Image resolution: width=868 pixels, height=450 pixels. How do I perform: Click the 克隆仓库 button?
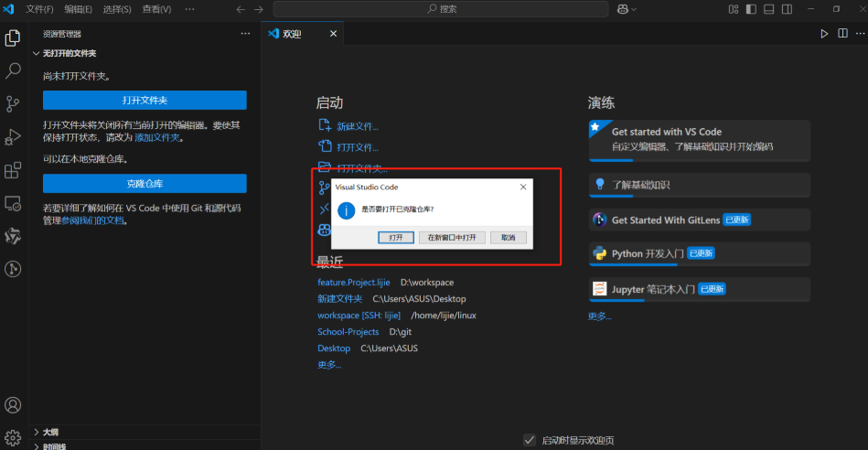145,184
